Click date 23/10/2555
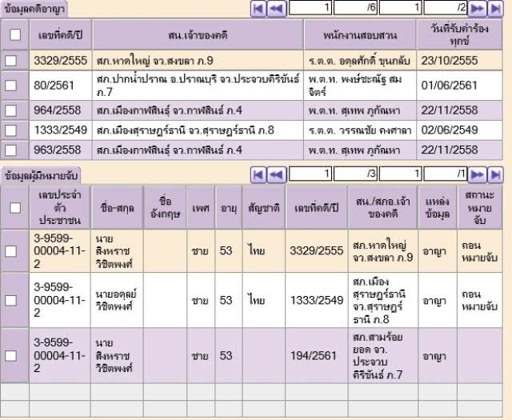 [450, 61]
